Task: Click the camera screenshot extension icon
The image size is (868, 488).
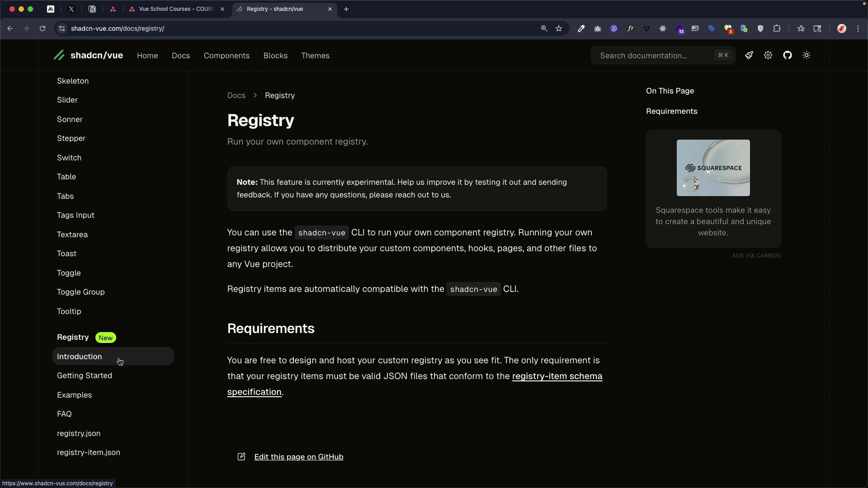Action: click(598, 28)
